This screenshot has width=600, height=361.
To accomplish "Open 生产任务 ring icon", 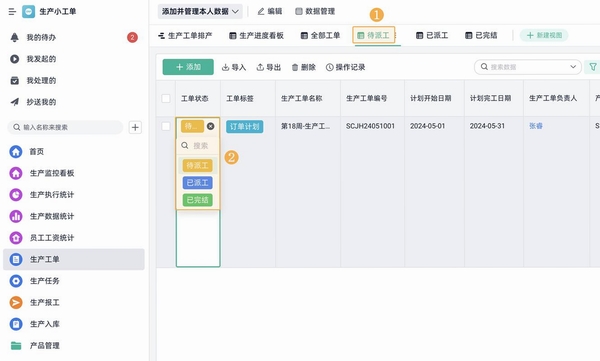I will [x=16, y=281].
